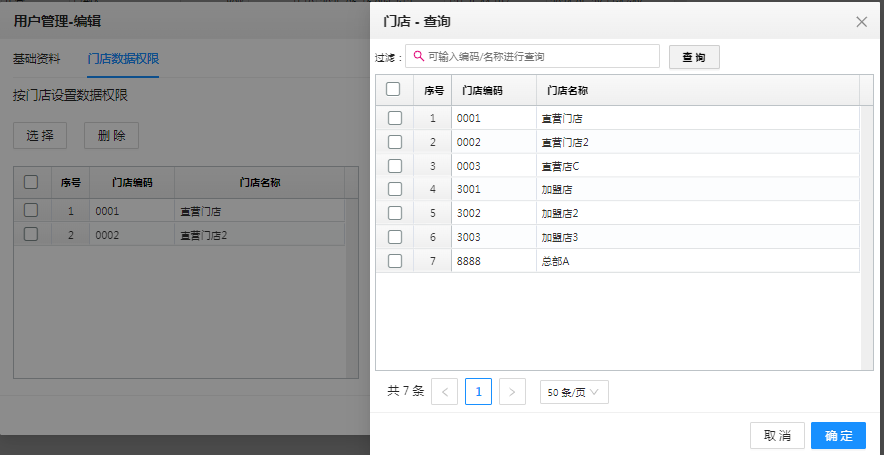Click the 删除 button in the background panel
Screen dimensions: 884x455
click(111, 135)
